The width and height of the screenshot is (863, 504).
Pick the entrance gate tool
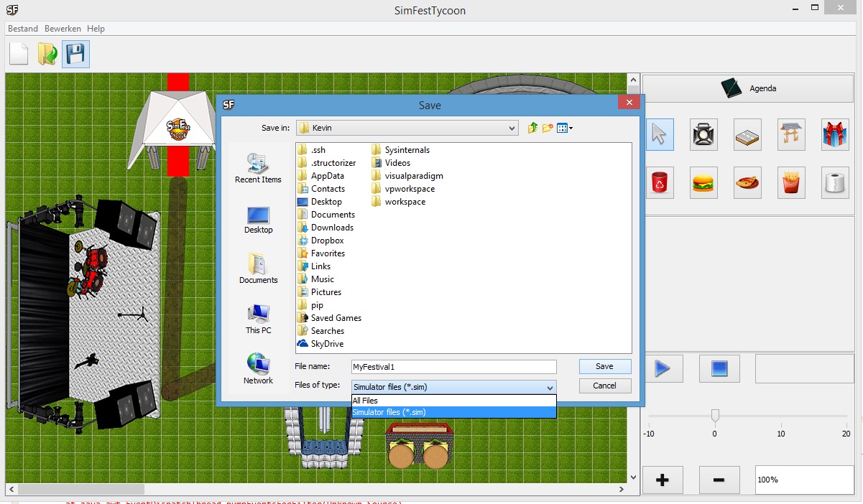pos(791,135)
